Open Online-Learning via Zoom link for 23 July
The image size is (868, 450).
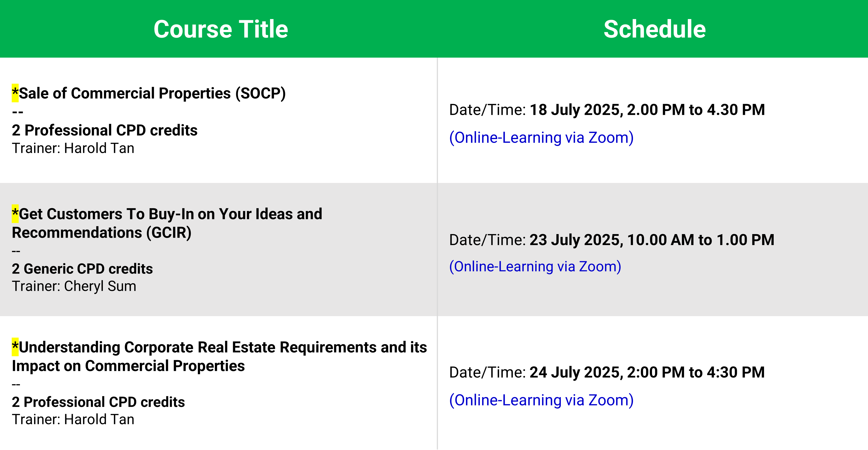[x=535, y=267]
